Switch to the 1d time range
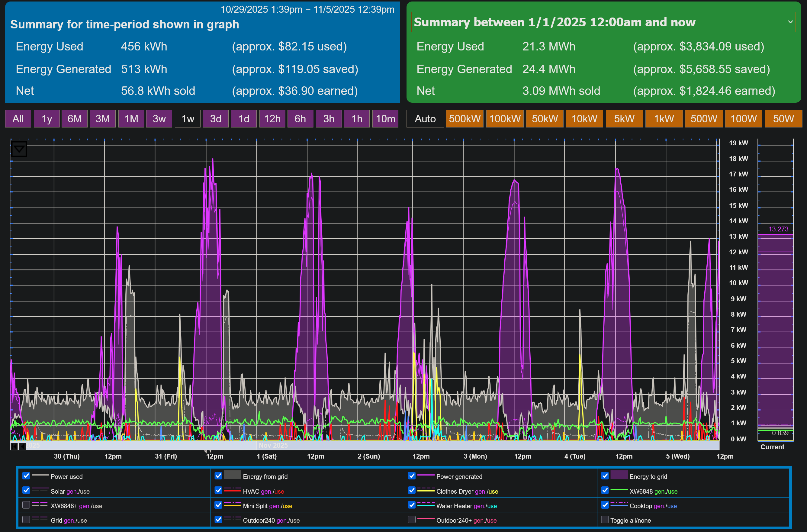The width and height of the screenshot is (807, 532). coord(243,119)
